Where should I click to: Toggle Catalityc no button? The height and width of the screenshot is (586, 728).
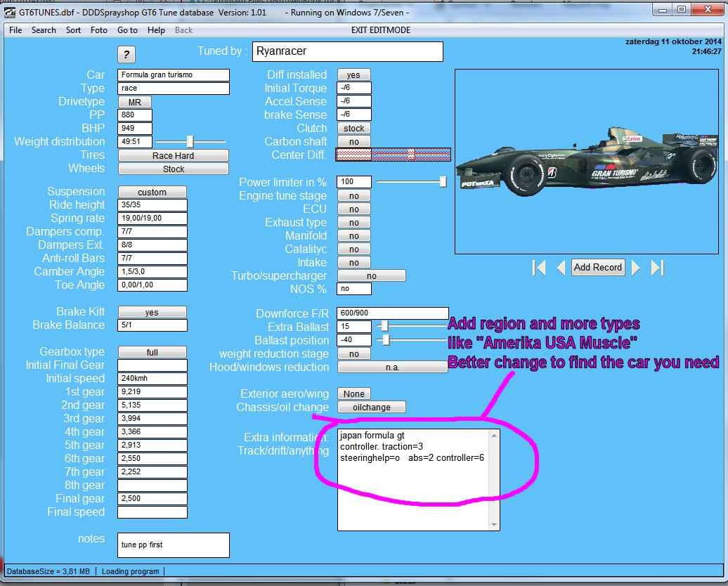353,249
